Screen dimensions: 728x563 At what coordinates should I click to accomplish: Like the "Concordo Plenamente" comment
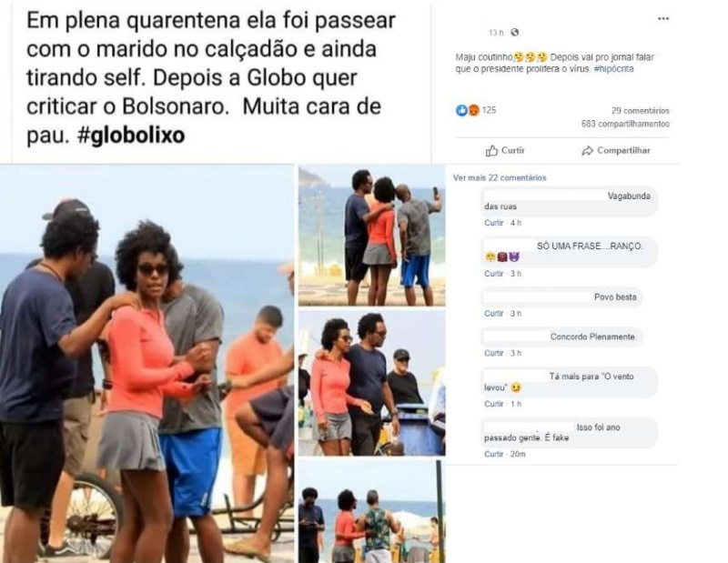[x=493, y=353]
